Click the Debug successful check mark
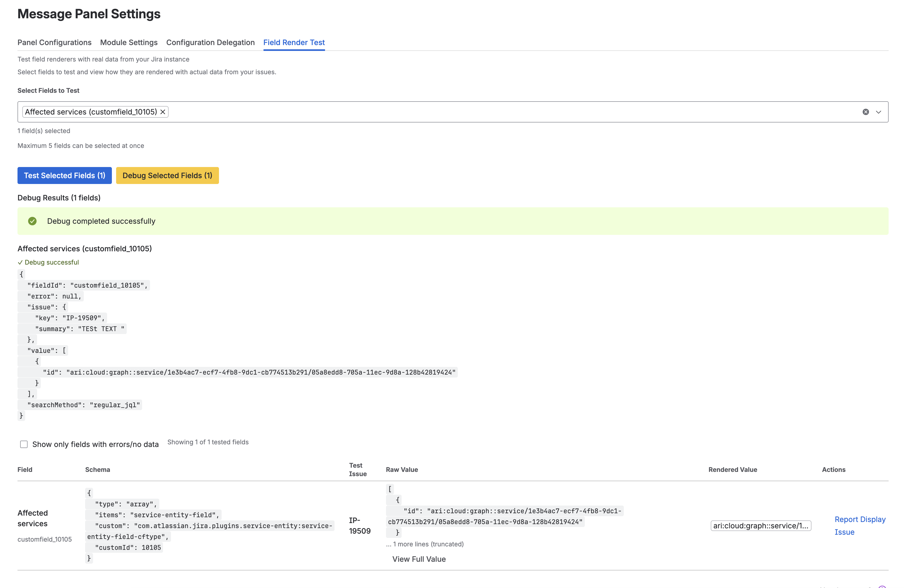904x588 pixels. [20, 262]
